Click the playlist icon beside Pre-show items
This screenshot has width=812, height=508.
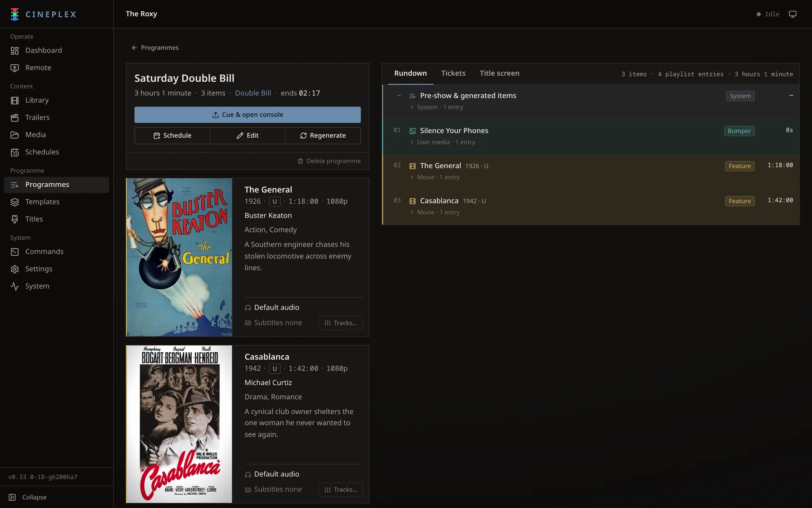[x=412, y=96]
